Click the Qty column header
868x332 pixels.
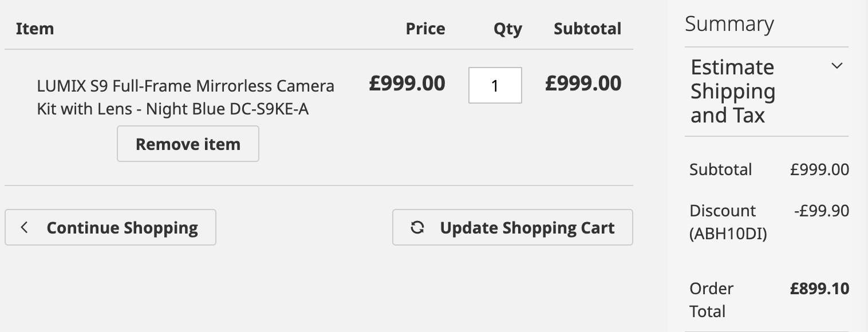tap(508, 29)
